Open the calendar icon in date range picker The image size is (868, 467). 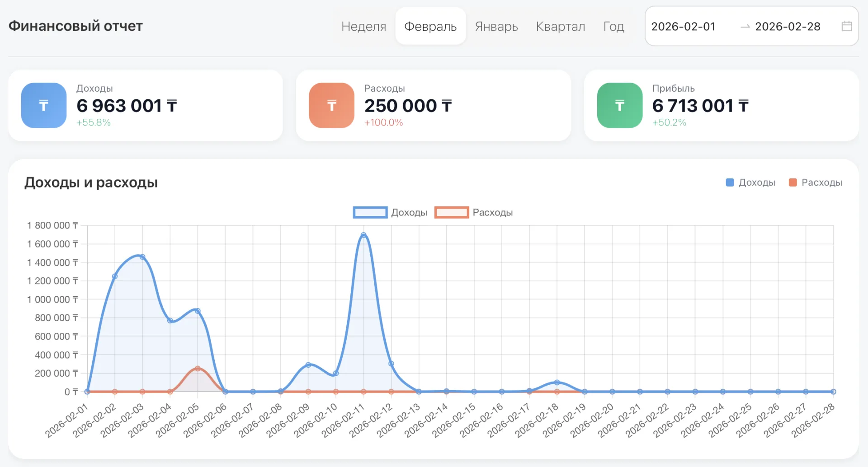point(847,26)
